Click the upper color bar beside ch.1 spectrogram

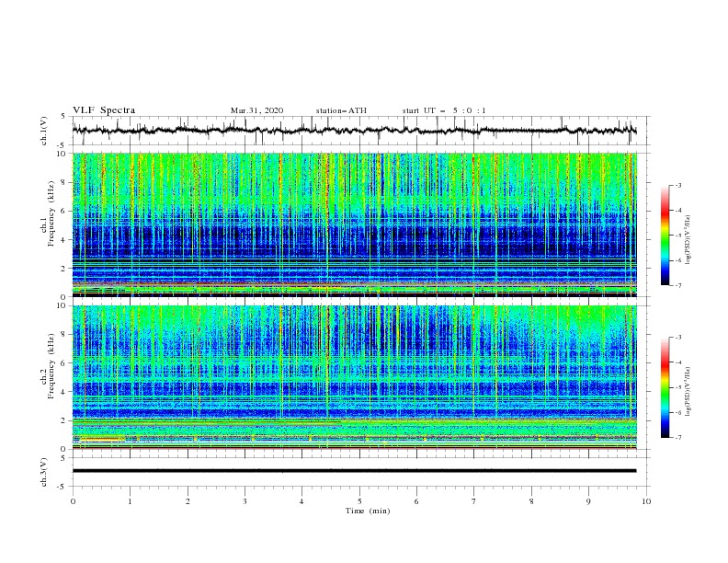click(665, 236)
